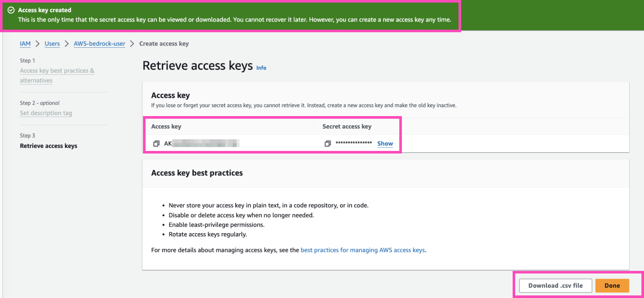Click the Access key best practices section heading
This screenshot has height=298, width=644.
tap(197, 172)
